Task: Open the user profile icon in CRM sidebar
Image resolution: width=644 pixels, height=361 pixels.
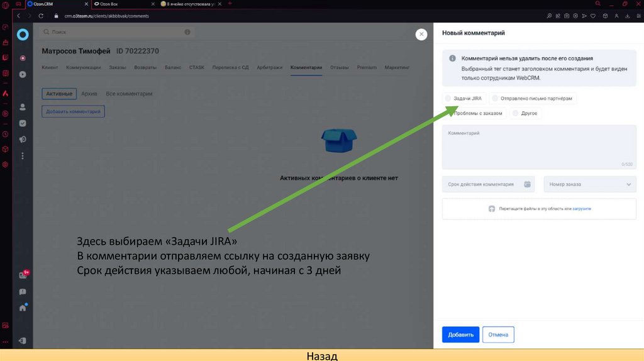Action: [23, 107]
